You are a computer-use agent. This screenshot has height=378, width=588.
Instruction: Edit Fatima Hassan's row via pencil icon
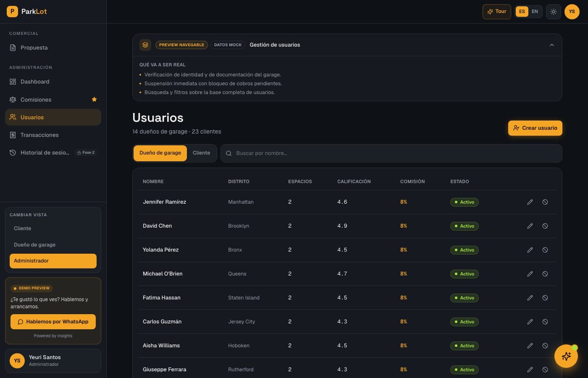click(x=530, y=298)
